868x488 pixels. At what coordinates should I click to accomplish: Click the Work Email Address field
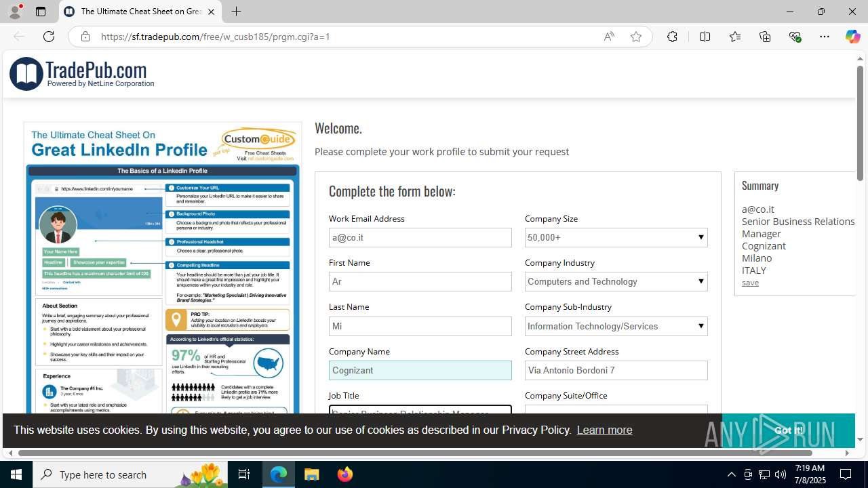(420, 237)
